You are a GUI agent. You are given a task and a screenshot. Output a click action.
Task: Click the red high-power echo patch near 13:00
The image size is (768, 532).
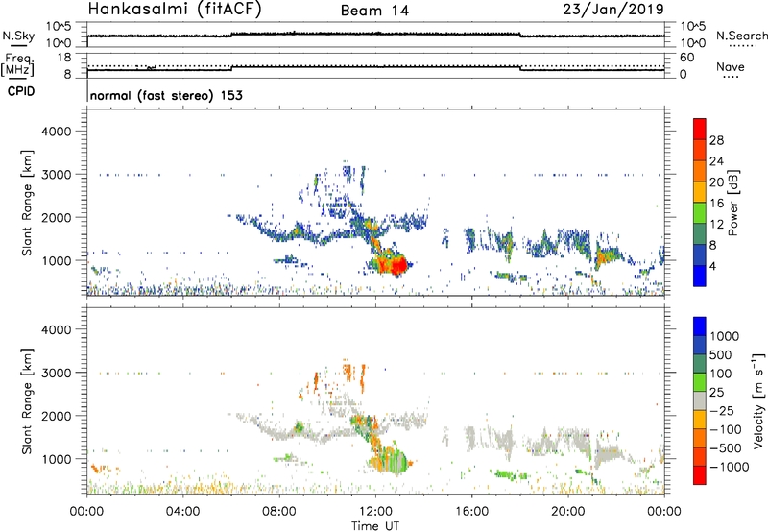[x=397, y=265]
